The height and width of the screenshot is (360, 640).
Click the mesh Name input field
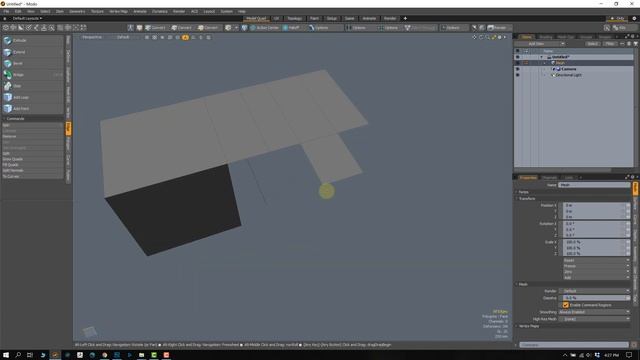point(594,185)
